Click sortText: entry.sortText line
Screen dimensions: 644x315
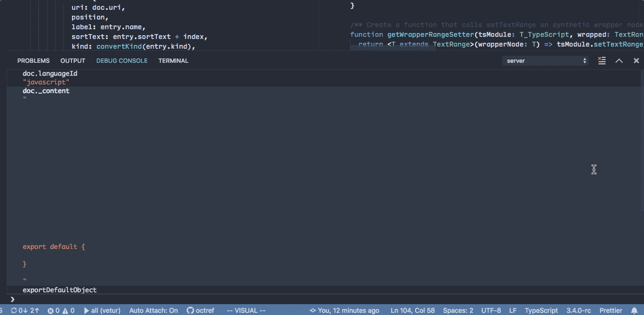pos(139,37)
